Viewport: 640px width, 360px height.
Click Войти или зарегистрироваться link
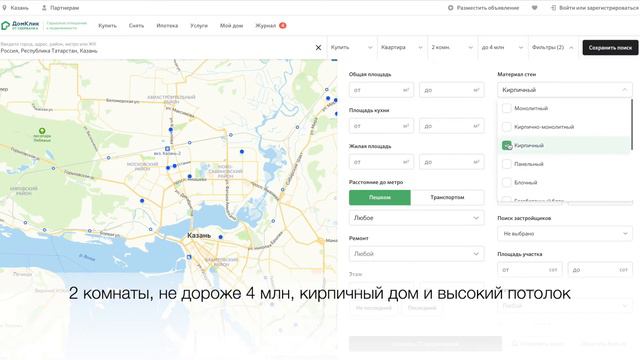tap(598, 8)
